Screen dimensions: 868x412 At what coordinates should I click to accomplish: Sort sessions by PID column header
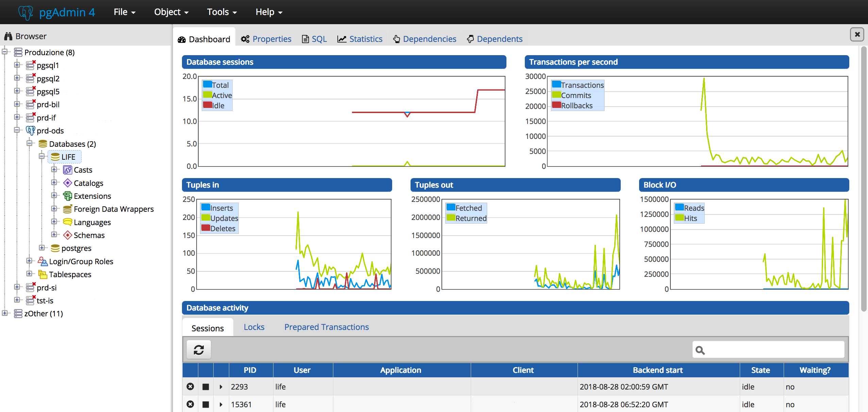click(x=250, y=370)
